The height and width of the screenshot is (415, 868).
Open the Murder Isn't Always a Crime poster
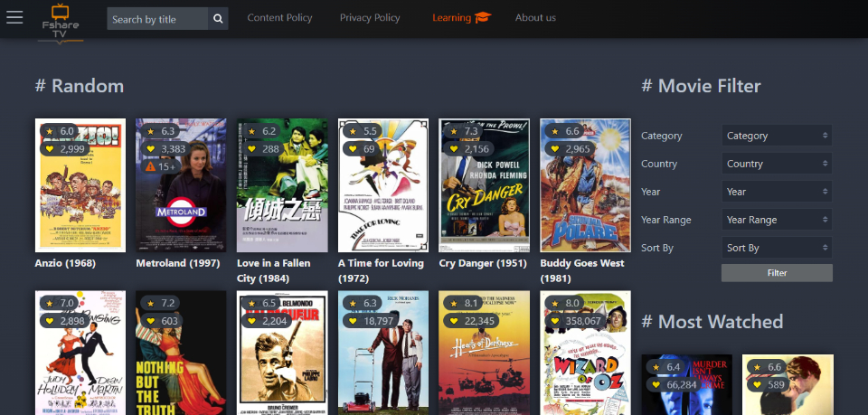[686, 384]
